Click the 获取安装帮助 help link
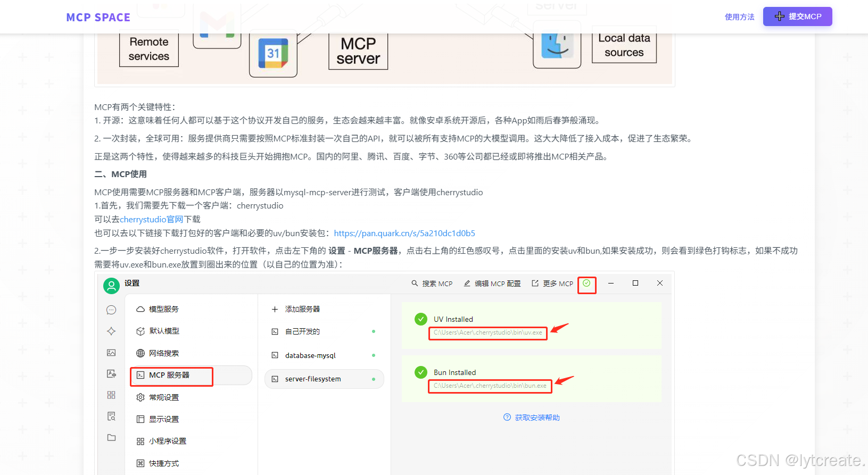 [532, 418]
